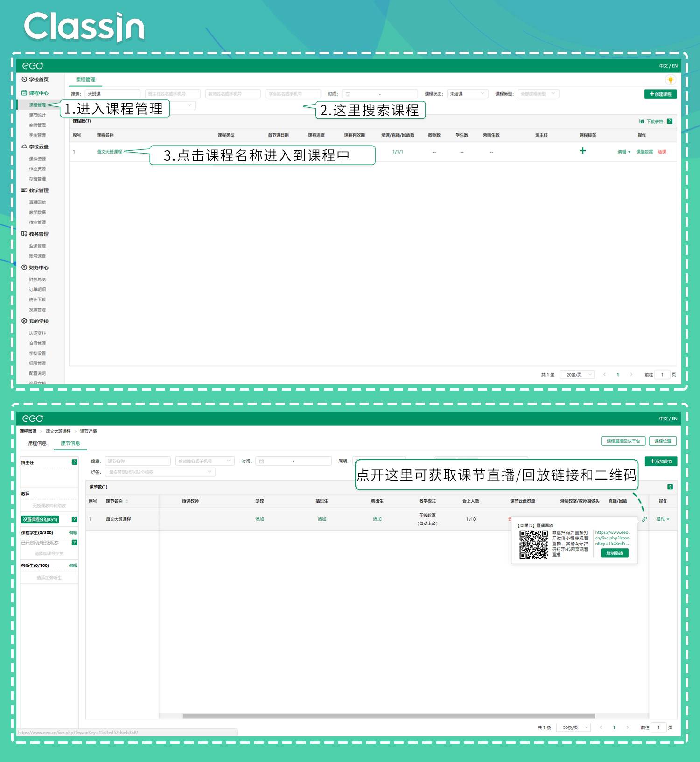Click 编辑 next to 课程学生(0/300)
Screen dimensions: 700x762
pyautogui.click(x=73, y=532)
